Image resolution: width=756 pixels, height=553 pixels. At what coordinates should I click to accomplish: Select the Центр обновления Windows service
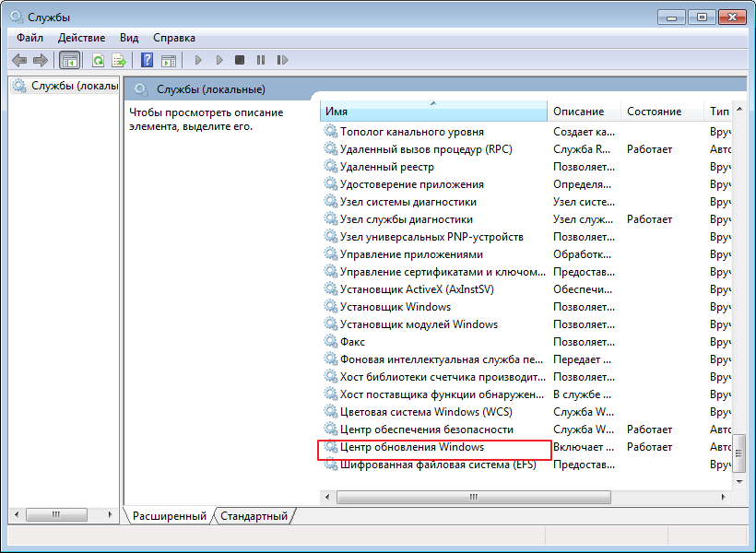[411, 447]
